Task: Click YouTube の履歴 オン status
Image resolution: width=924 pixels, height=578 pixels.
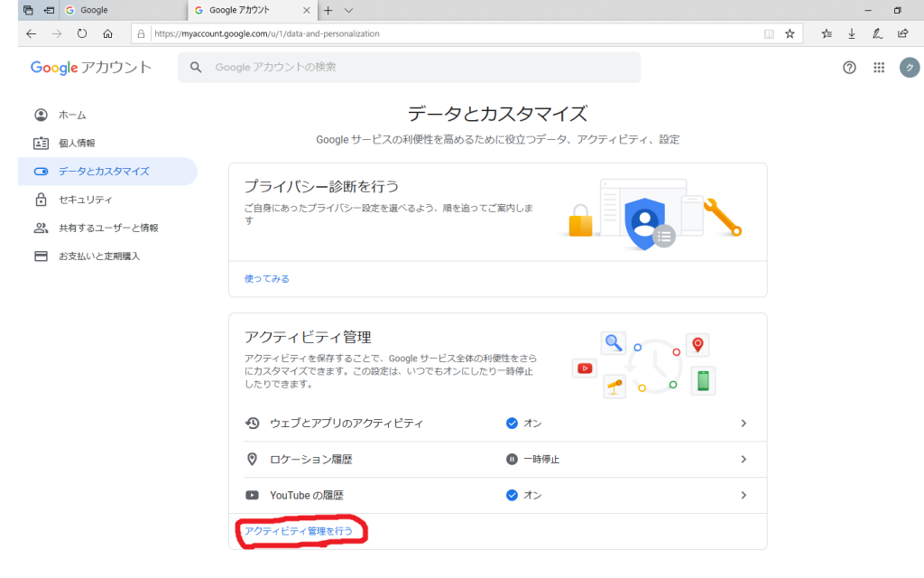Action: [524, 496]
